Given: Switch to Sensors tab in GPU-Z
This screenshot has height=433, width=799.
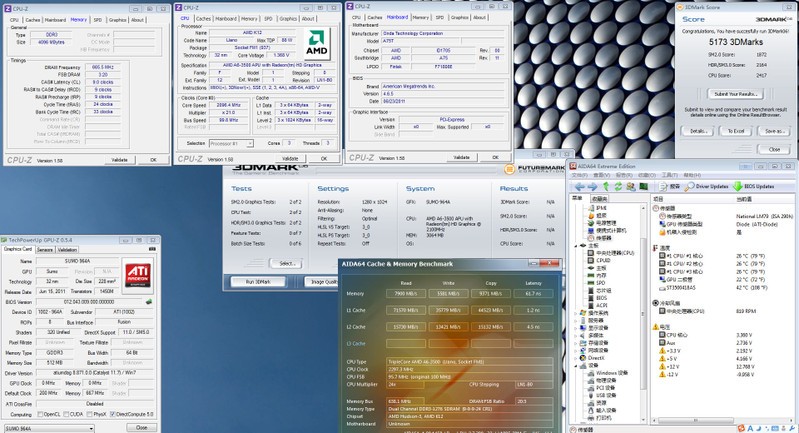Looking at the screenshot, I should 45,250.
